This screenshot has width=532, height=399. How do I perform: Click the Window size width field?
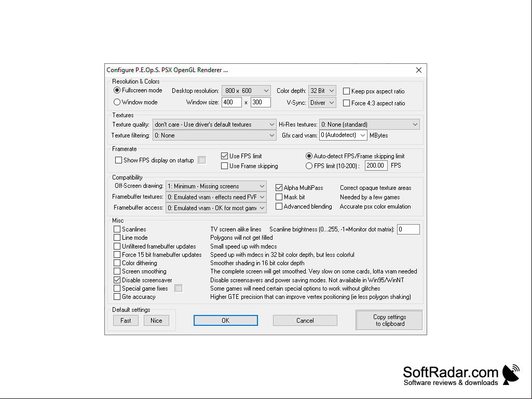coord(231,102)
